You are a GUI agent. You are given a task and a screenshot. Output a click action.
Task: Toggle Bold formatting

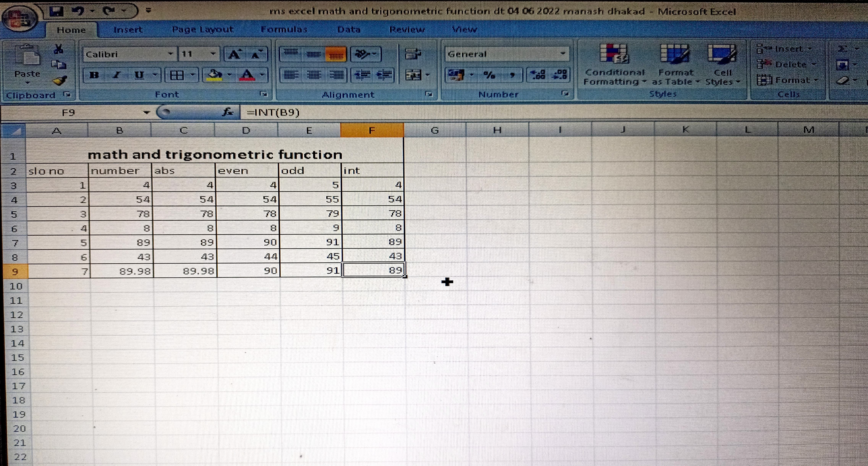(94, 75)
